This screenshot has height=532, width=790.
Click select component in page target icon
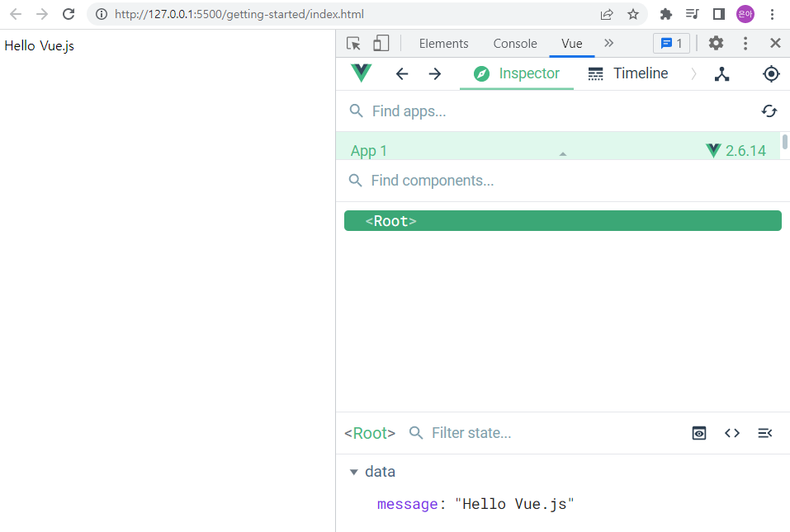pyautogui.click(x=771, y=74)
